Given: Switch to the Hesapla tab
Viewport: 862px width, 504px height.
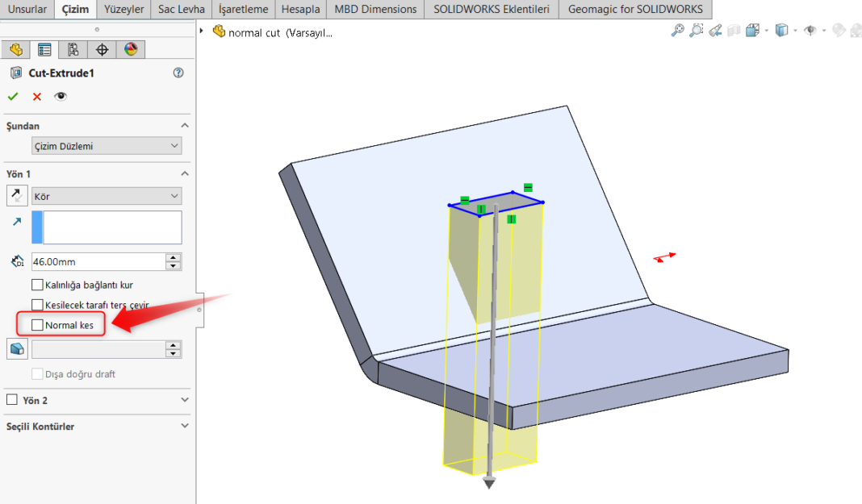Looking at the screenshot, I should click(x=301, y=10).
